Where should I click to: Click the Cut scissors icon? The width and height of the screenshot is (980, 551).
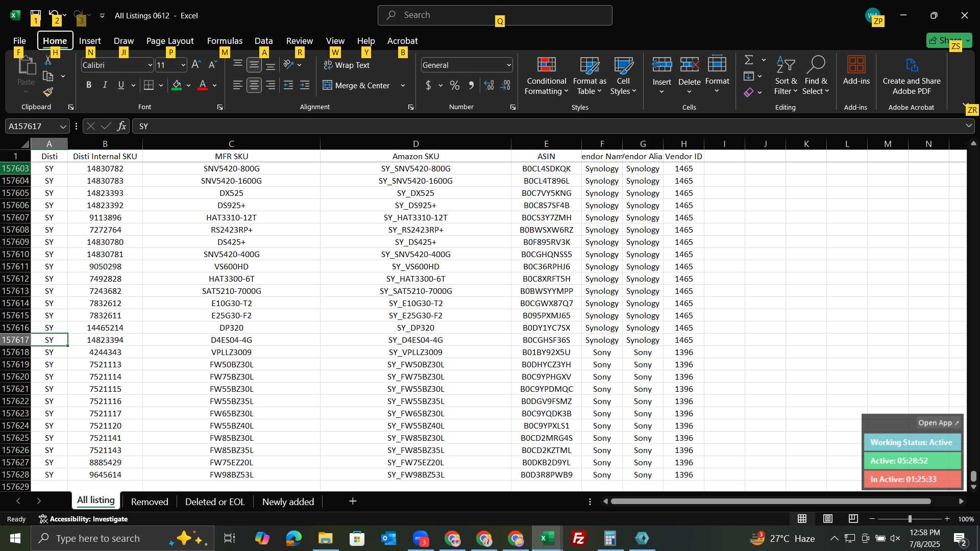(48, 61)
